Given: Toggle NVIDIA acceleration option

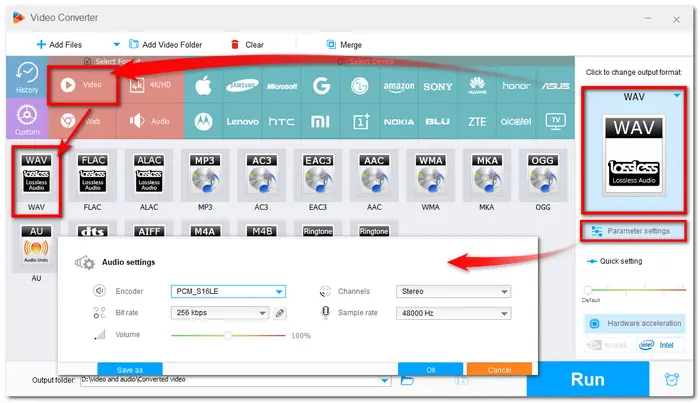Looking at the screenshot, I should click(x=609, y=345).
